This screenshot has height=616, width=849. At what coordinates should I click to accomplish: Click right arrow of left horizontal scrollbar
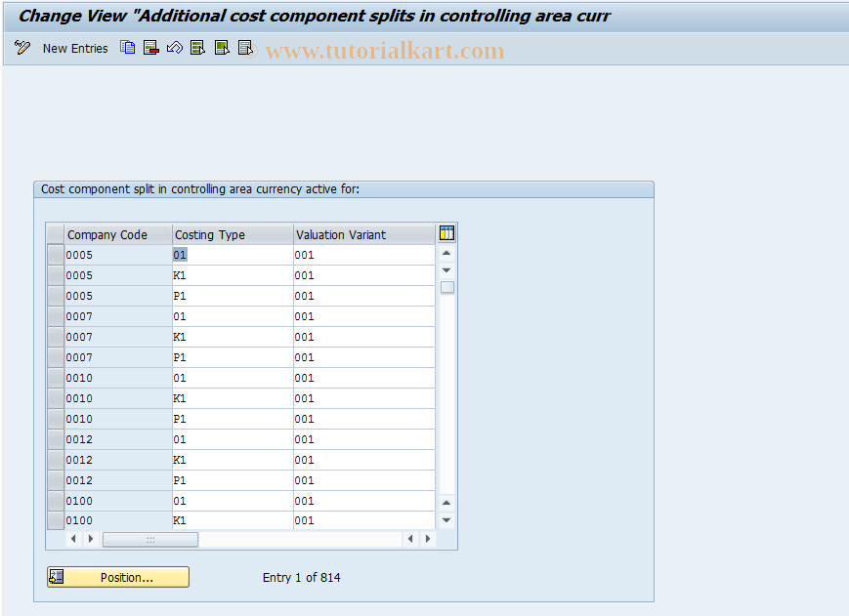[91, 539]
